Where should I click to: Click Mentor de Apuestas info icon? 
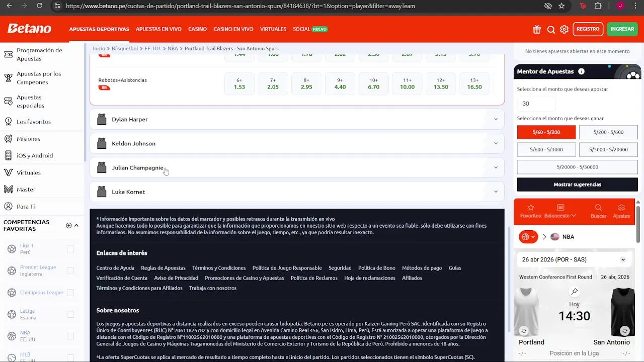581,71
